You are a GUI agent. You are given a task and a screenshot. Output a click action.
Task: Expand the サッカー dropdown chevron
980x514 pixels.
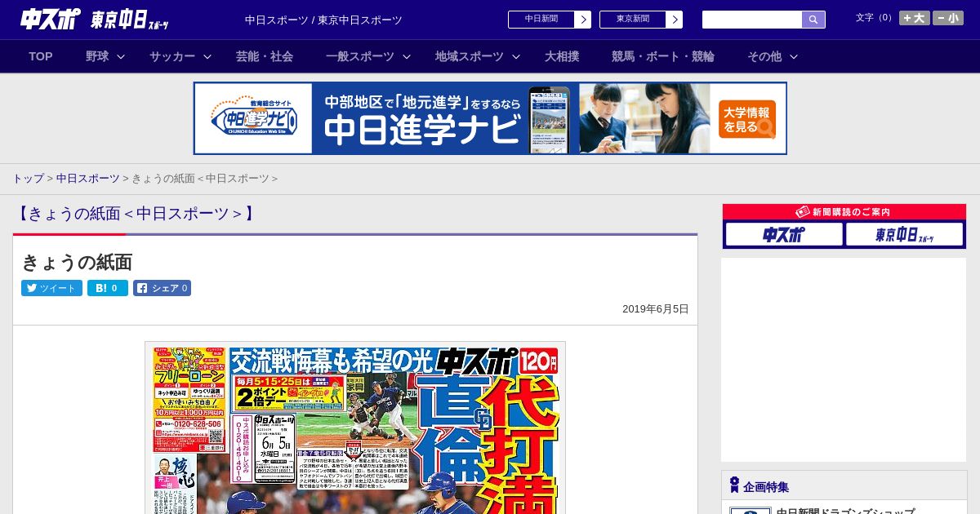tap(207, 56)
